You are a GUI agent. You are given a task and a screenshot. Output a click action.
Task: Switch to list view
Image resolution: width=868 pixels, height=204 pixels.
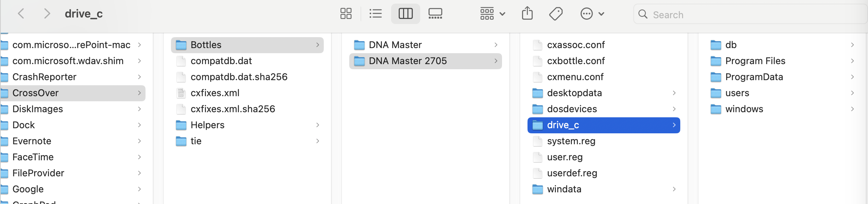[x=375, y=14]
